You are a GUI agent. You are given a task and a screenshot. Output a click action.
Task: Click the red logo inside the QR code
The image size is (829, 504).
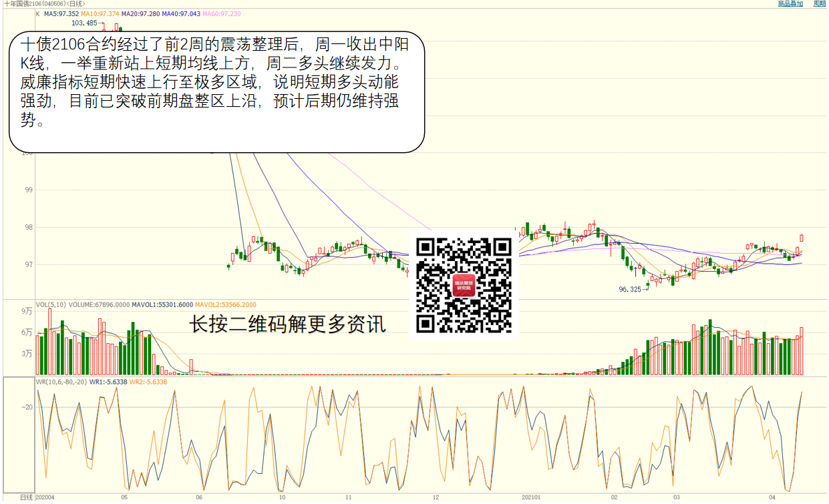[x=464, y=285]
